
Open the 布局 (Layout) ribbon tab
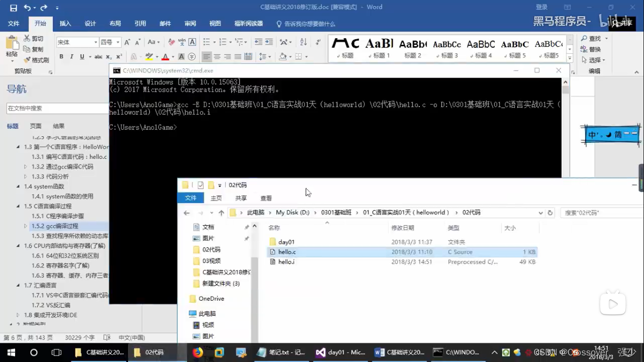(x=115, y=24)
